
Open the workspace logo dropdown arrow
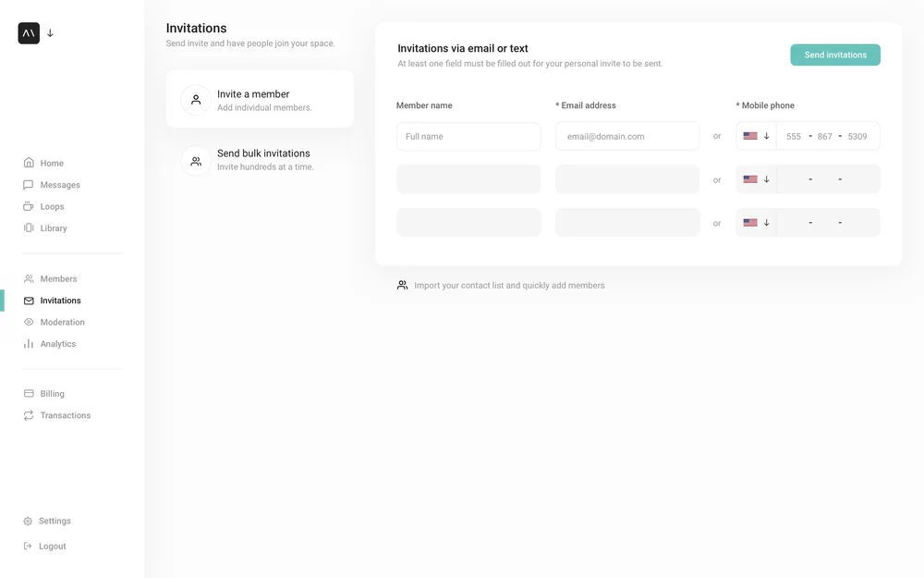(50, 32)
